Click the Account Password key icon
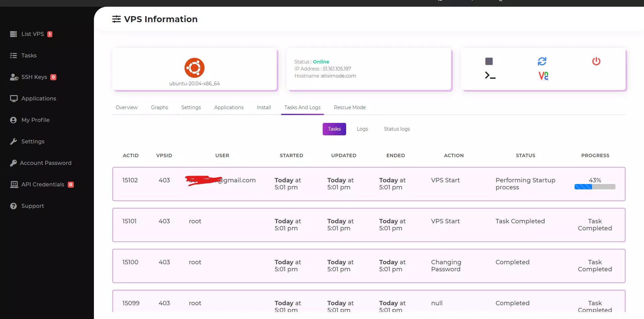Image resolution: width=644 pixels, height=319 pixels. click(x=14, y=163)
